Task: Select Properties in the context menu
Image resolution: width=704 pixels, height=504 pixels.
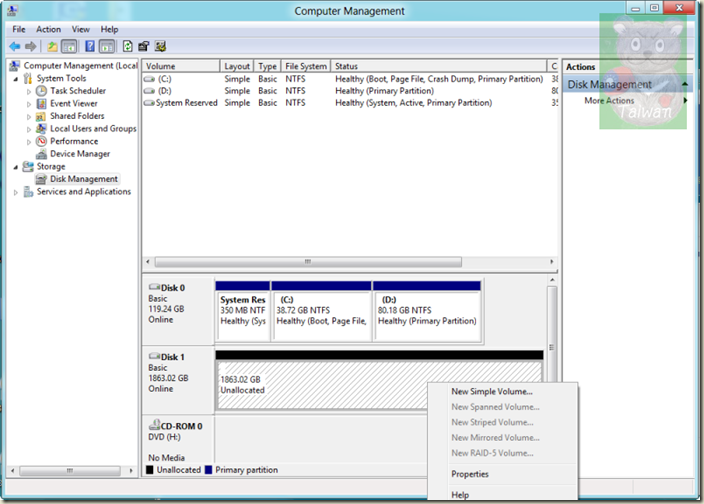Action: pyautogui.click(x=470, y=474)
